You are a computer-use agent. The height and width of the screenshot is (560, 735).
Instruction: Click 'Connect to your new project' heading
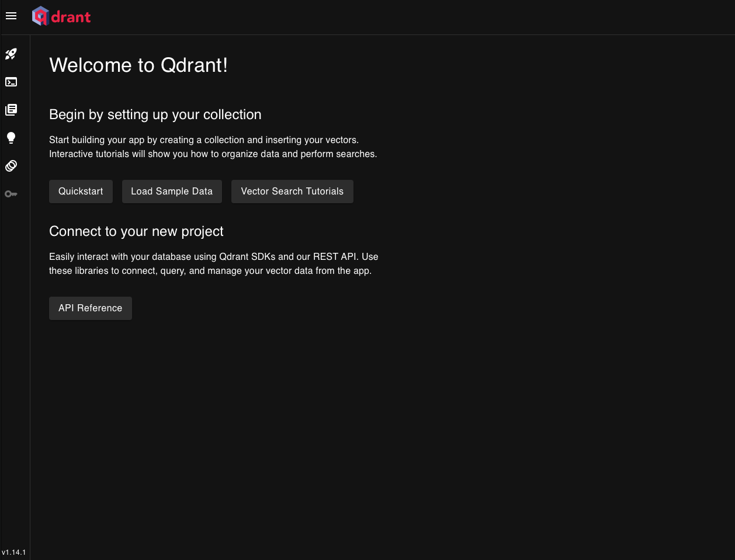coord(136,231)
